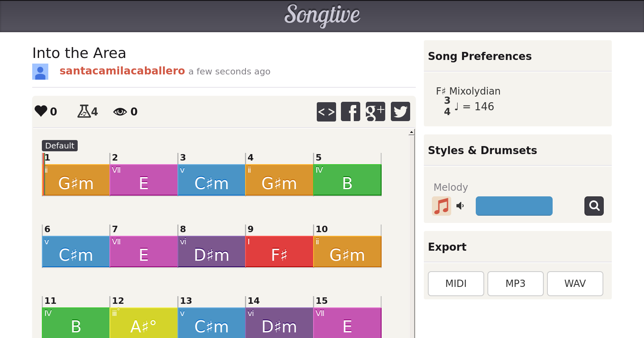Click the heart like icon
The width and height of the screenshot is (644, 338).
[x=41, y=111]
